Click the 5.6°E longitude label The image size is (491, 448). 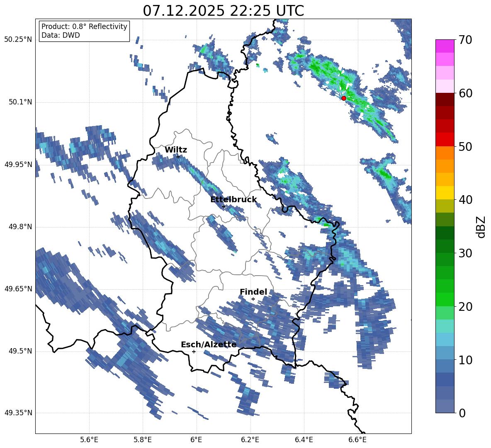point(89,440)
